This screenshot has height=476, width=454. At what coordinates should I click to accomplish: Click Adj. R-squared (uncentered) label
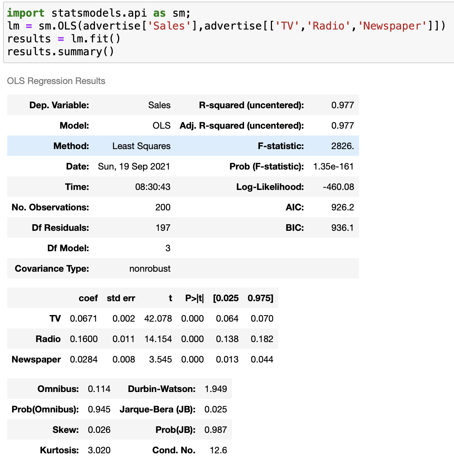point(242,126)
